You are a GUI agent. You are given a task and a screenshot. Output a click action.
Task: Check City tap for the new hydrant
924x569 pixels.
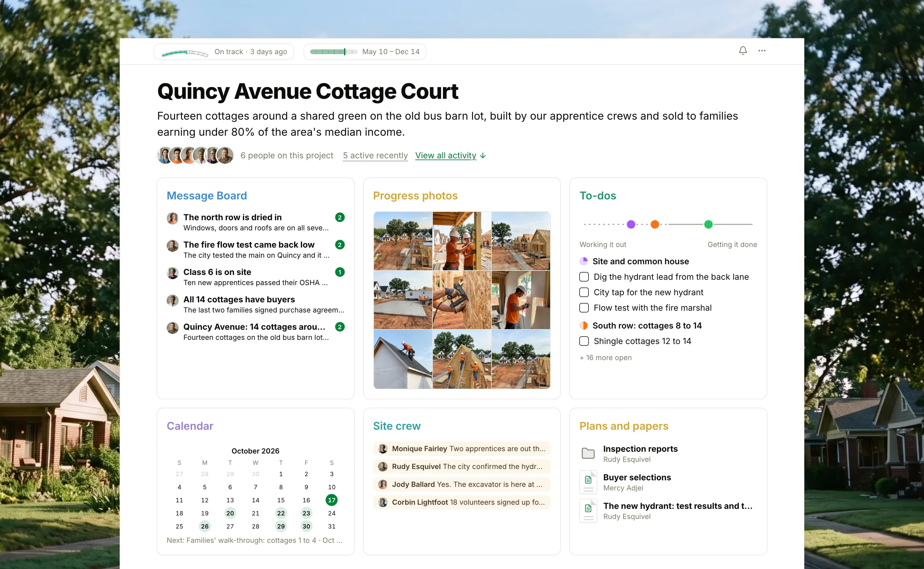pyautogui.click(x=584, y=293)
